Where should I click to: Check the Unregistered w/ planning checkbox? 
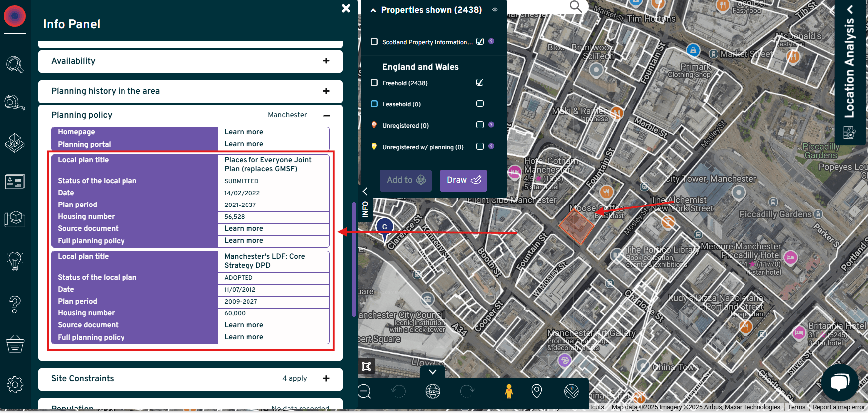pyautogui.click(x=480, y=146)
